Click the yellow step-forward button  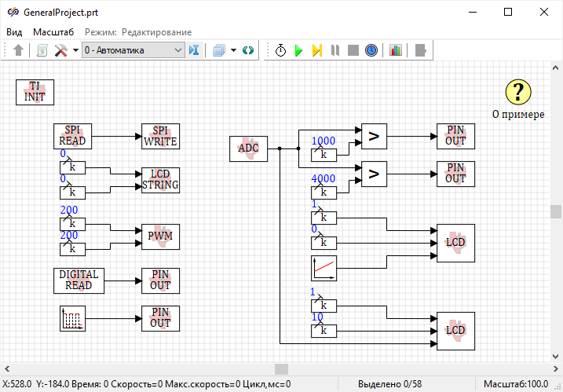click(x=316, y=50)
